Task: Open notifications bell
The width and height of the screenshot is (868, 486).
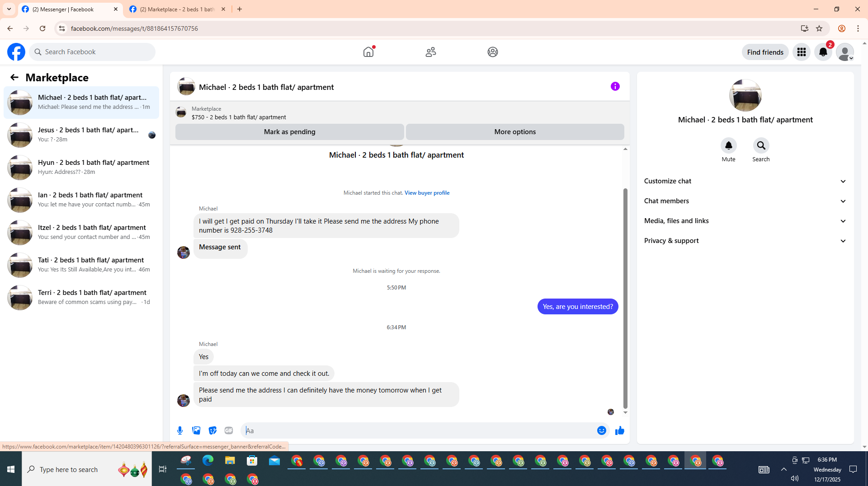Action: point(823,52)
